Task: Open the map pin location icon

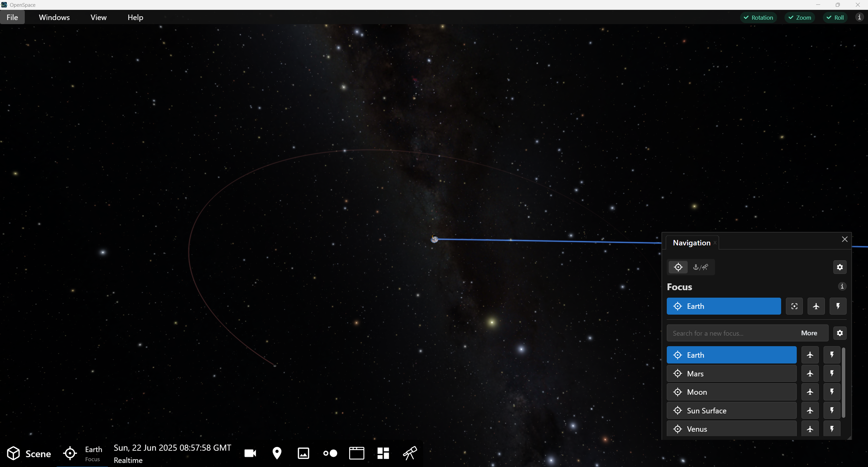Action: pyautogui.click(x=277, y=453)
